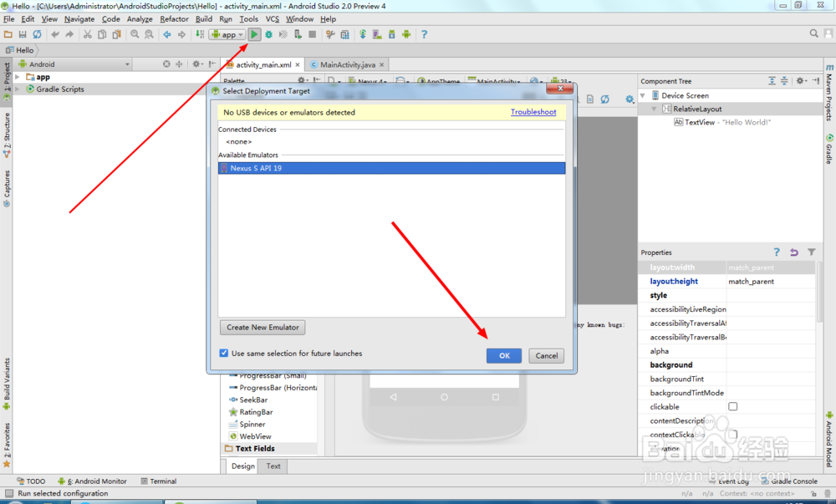The height and width of the screenshot is (504, 836).
Task: Expand the Gradle Scripts node
Action: 18,89
